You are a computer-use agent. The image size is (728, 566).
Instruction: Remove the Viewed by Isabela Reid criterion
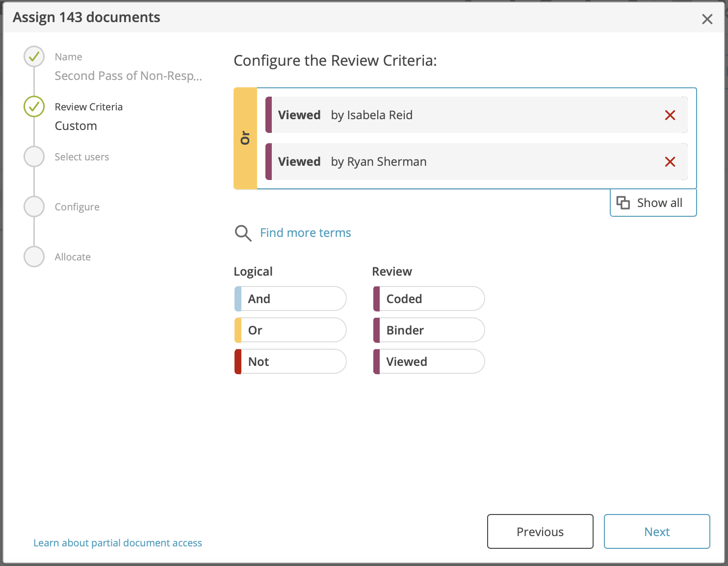click(670, 115)
